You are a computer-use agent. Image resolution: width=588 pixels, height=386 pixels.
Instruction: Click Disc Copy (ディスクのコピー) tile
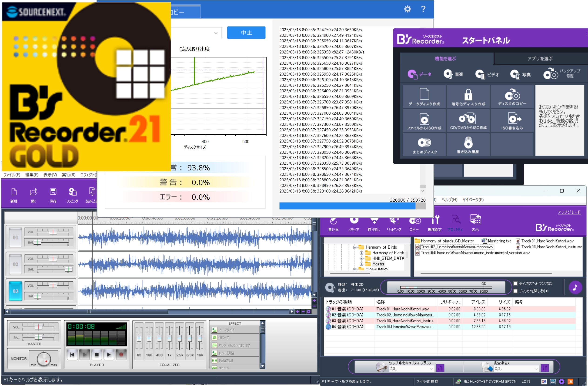512,96
